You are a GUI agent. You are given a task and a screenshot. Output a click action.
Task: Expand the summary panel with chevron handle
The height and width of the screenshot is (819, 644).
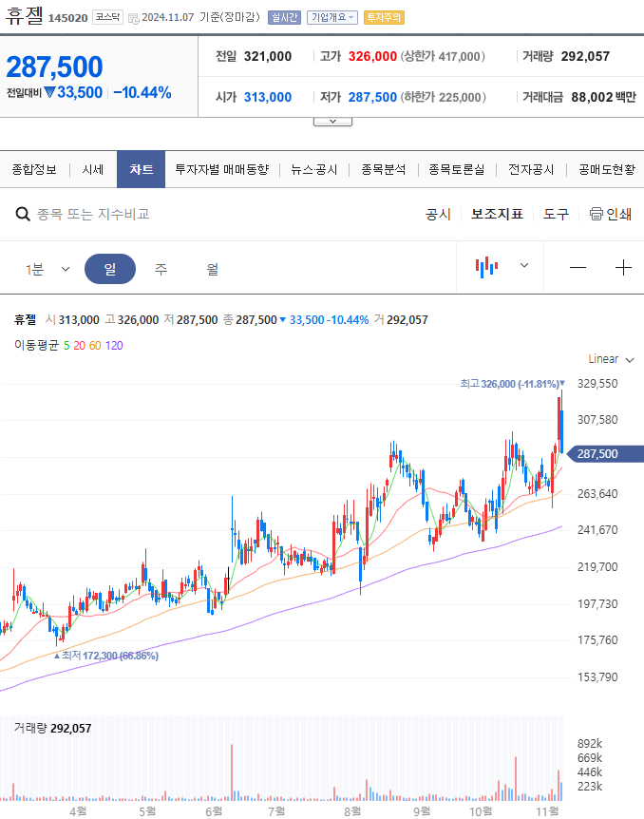[332, 122]
